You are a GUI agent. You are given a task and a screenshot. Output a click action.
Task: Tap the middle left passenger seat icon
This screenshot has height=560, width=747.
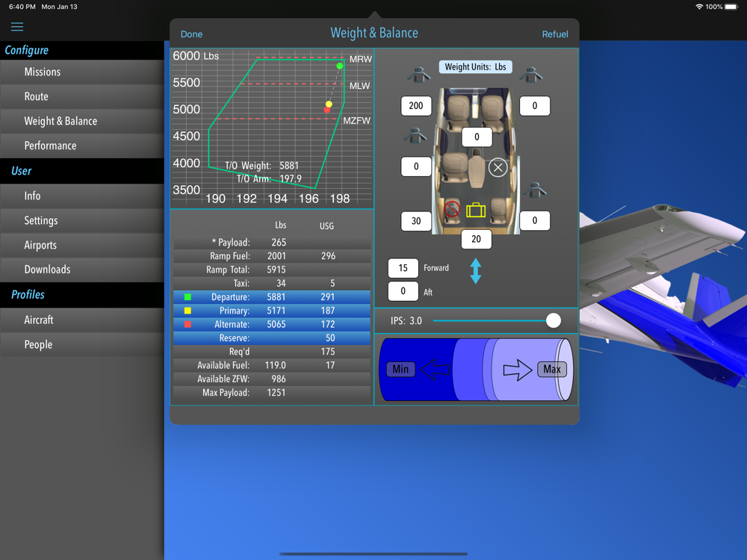click(415, 136)
